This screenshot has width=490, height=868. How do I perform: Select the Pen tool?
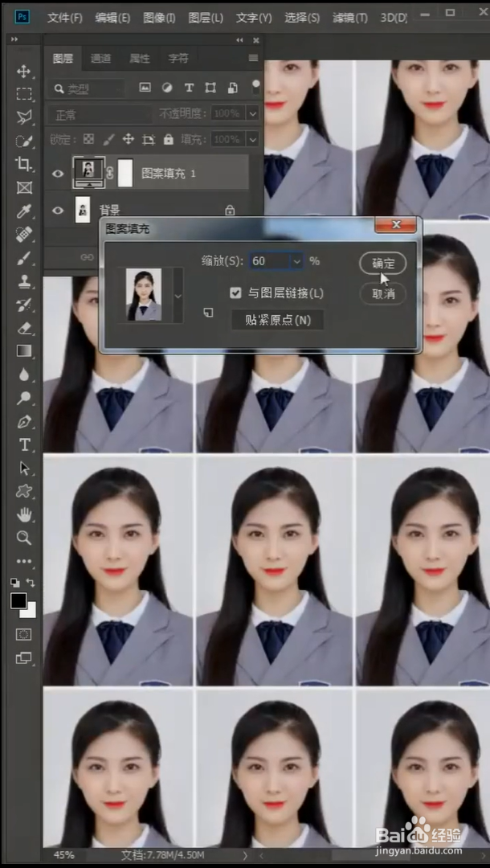[24, 422]
